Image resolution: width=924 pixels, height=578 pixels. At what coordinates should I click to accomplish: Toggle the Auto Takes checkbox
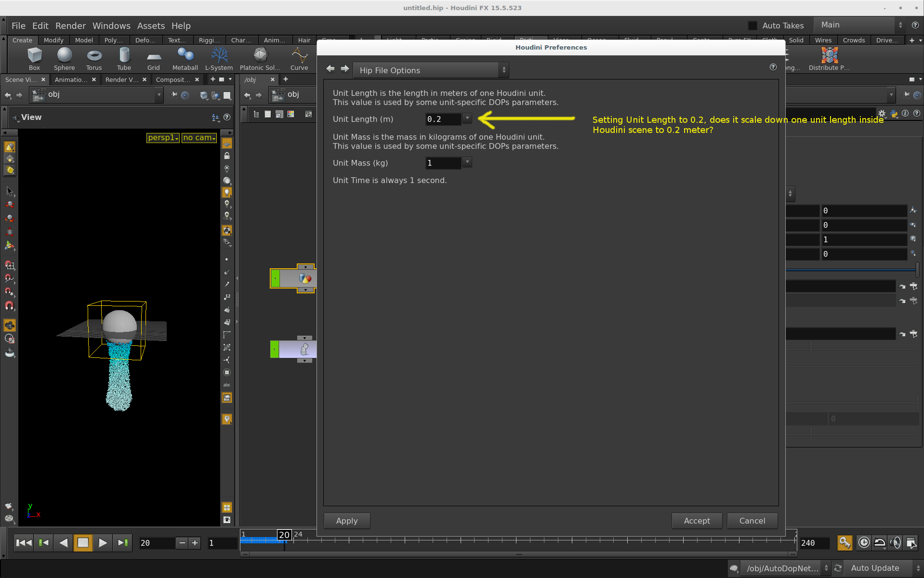pyautogui.click(x=752, y=26)
